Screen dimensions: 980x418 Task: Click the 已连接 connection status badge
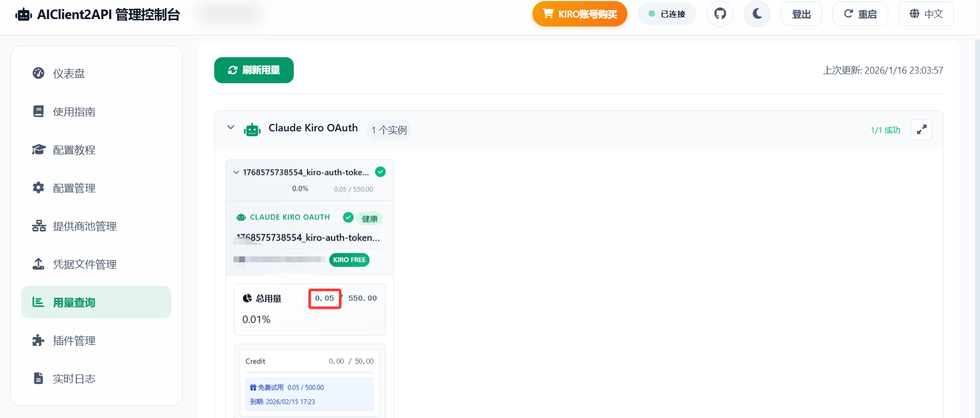click(x=667, y=14)
